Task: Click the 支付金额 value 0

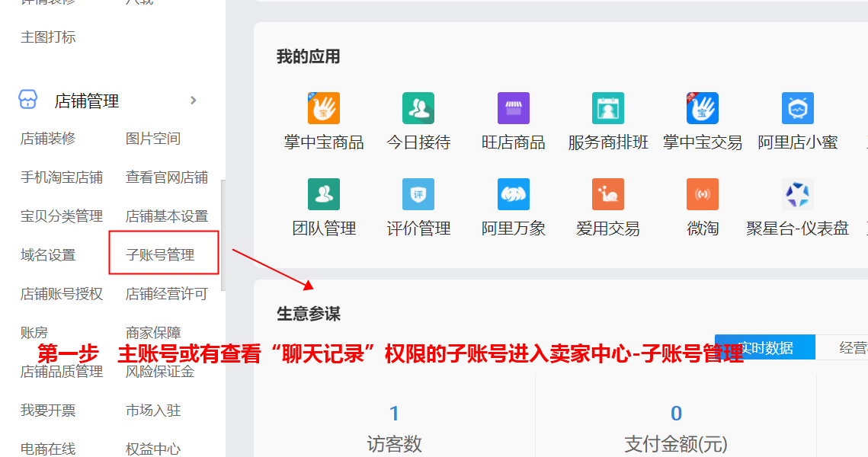Action: (676, 414)
